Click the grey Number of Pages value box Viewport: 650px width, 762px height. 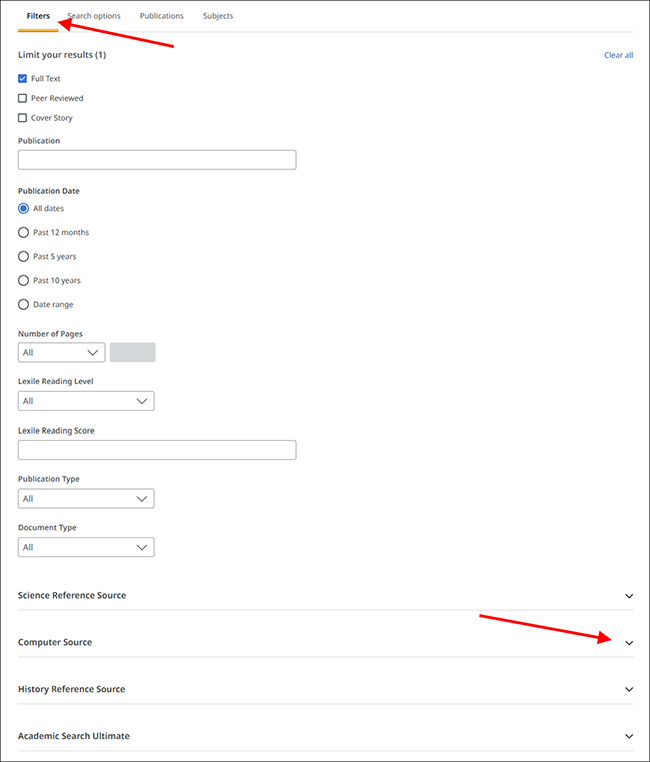(x=133, y=352)
